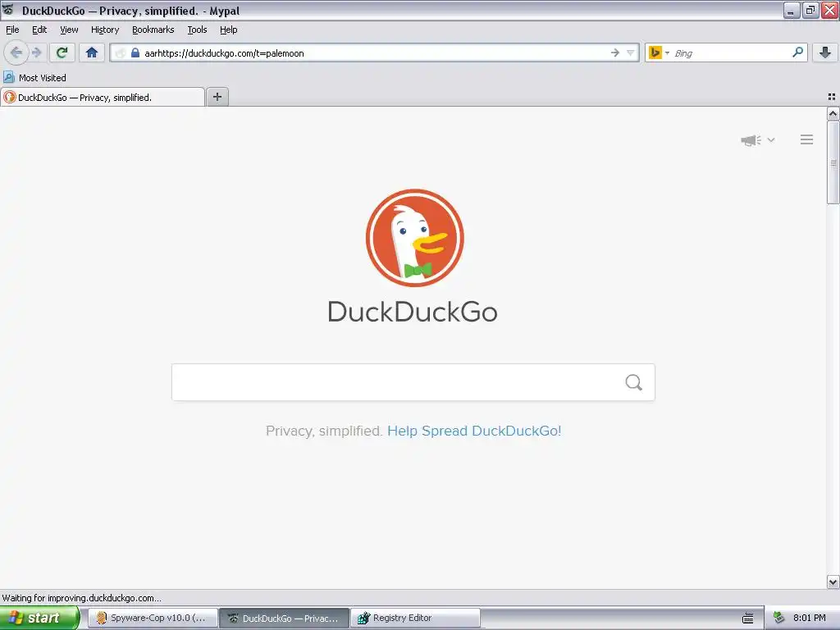Click the address bar URL text
This screenshot has height=630, width=840.
click(224, 53)
